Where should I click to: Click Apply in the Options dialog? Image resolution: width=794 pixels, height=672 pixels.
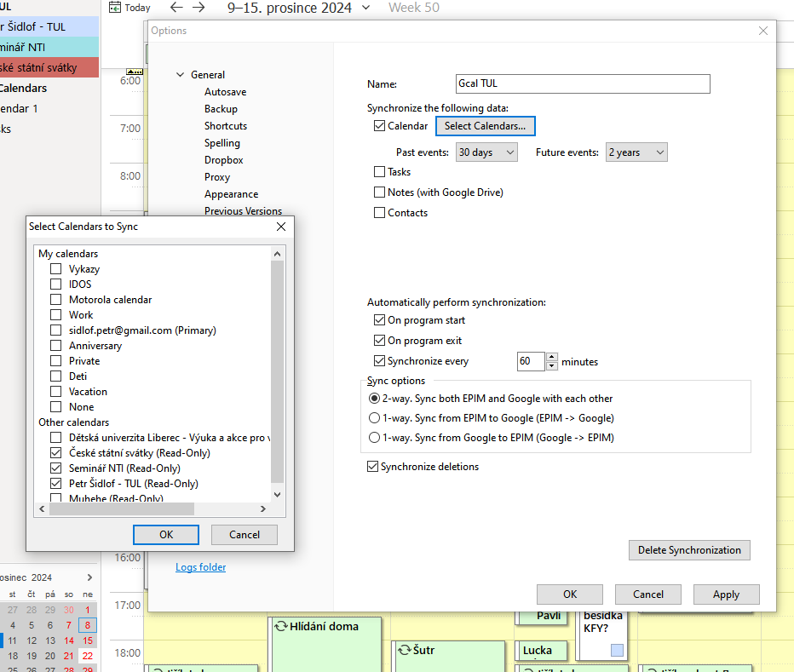tap(726, 594)
